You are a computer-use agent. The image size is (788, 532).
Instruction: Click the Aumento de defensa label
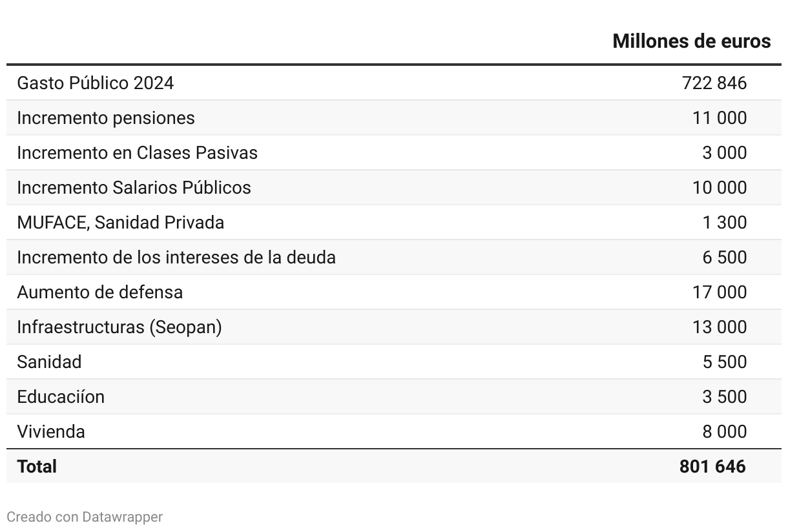(99, 292)
